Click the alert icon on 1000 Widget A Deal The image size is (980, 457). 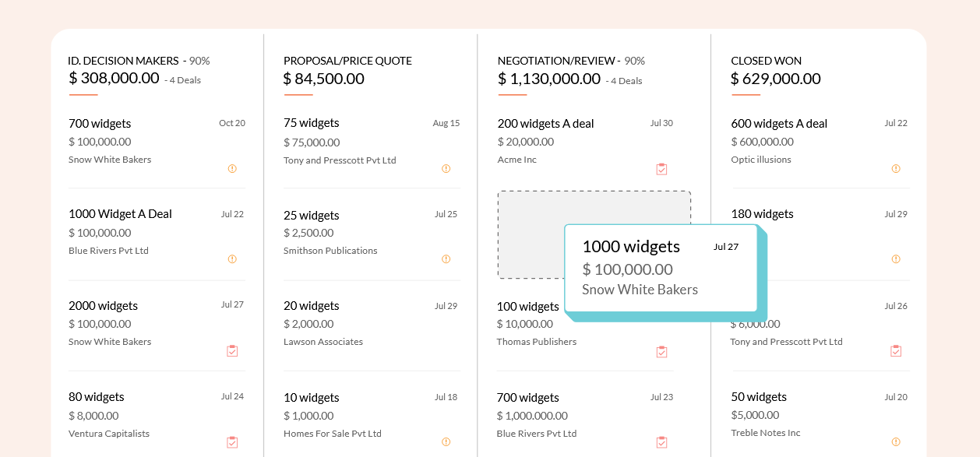232,258
